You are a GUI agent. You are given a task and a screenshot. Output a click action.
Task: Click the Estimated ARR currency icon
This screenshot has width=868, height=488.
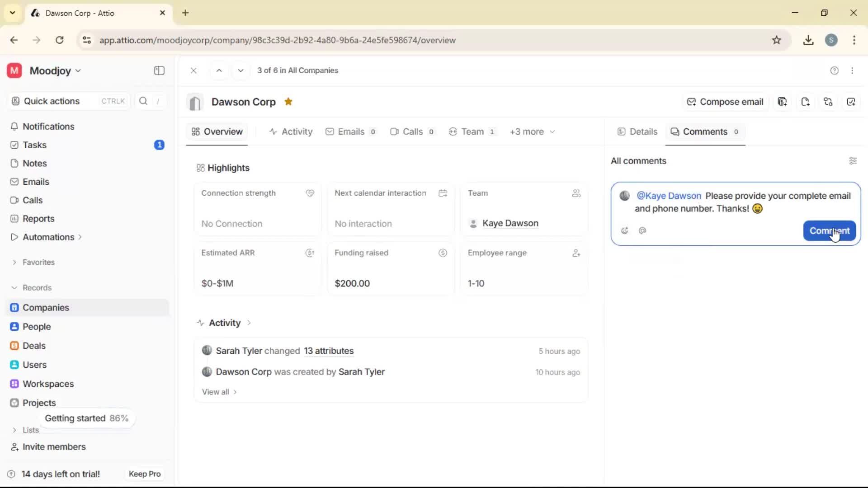click(309, 253)
